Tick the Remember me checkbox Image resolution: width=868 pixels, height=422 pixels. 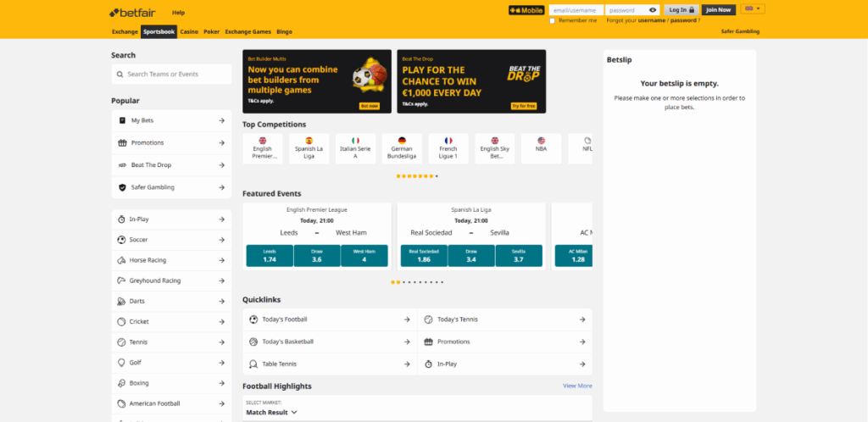coord(552,20)
